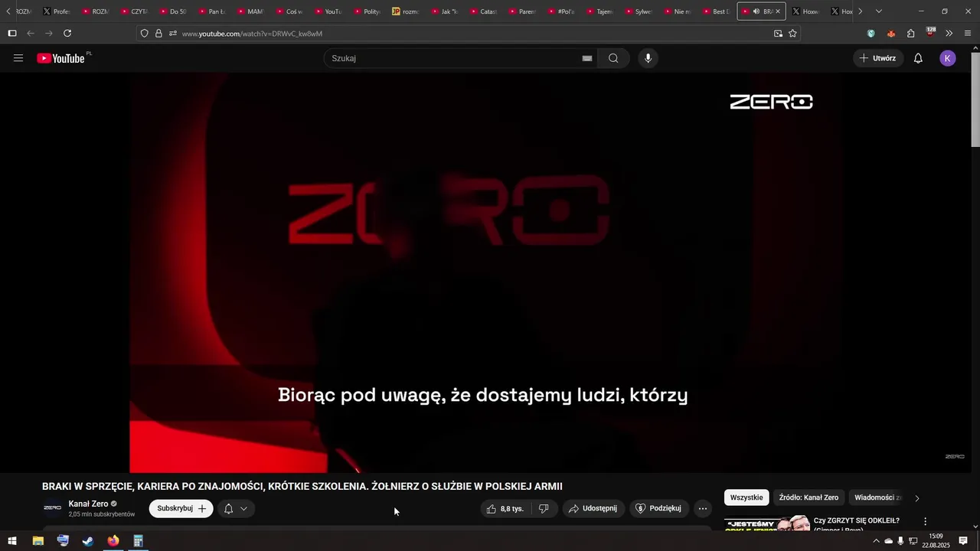
Task: Show hidden system tray icons
Action: [876, 541]
